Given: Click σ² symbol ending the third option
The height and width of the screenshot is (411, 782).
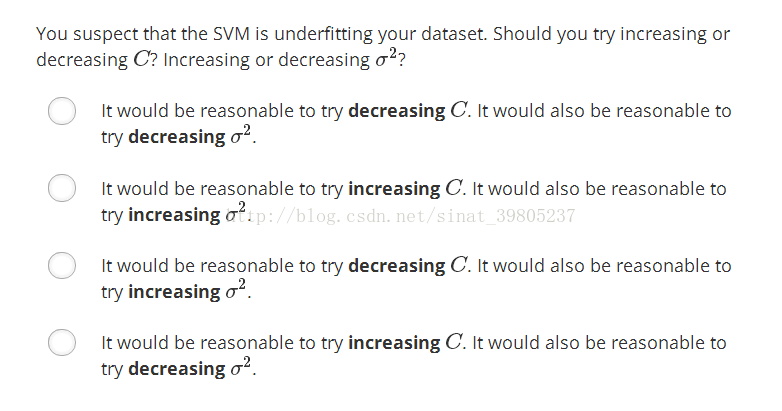Looking at the screenshot, I should click(236, 290).
